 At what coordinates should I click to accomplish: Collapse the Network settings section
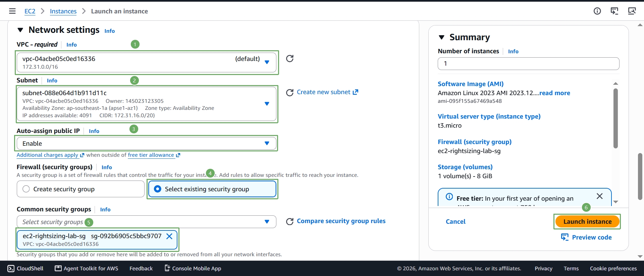20,30
